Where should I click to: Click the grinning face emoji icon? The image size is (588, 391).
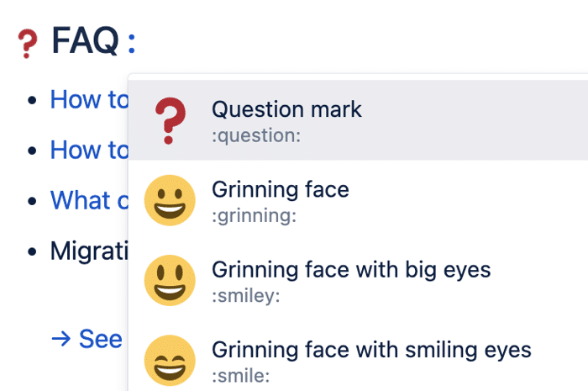[x=170, y=200]
